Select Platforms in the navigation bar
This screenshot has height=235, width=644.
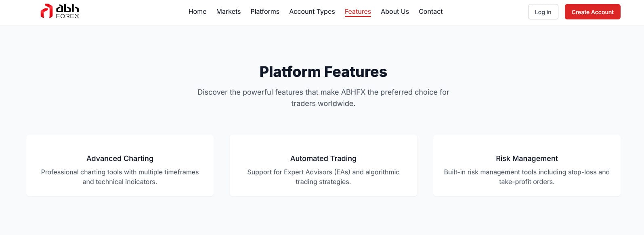(265, 12)
